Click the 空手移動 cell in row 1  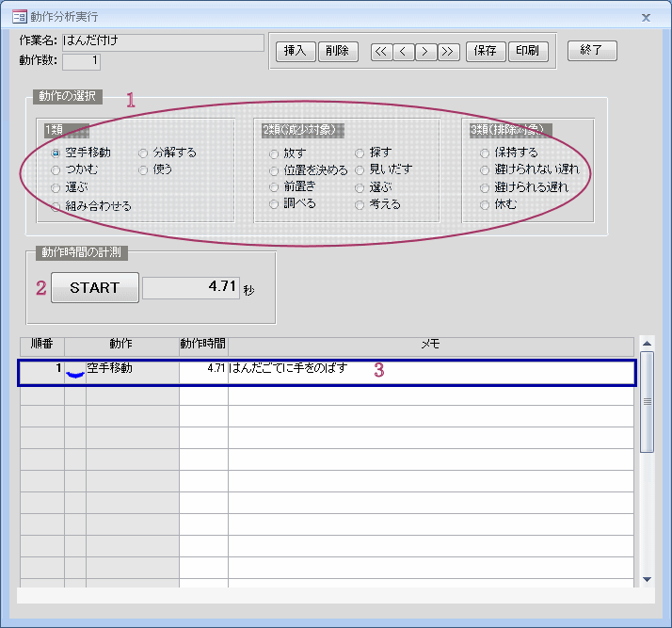[133, 373]
